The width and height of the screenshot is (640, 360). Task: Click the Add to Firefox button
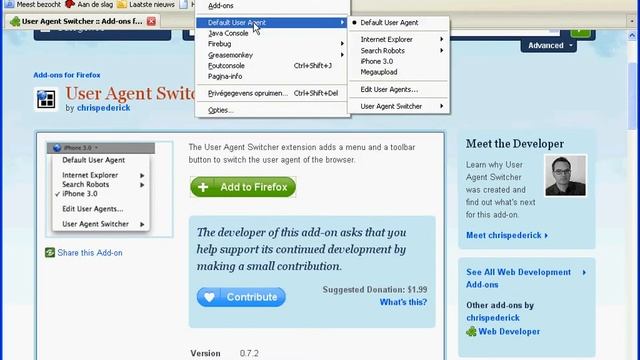(x=243, y=187)
